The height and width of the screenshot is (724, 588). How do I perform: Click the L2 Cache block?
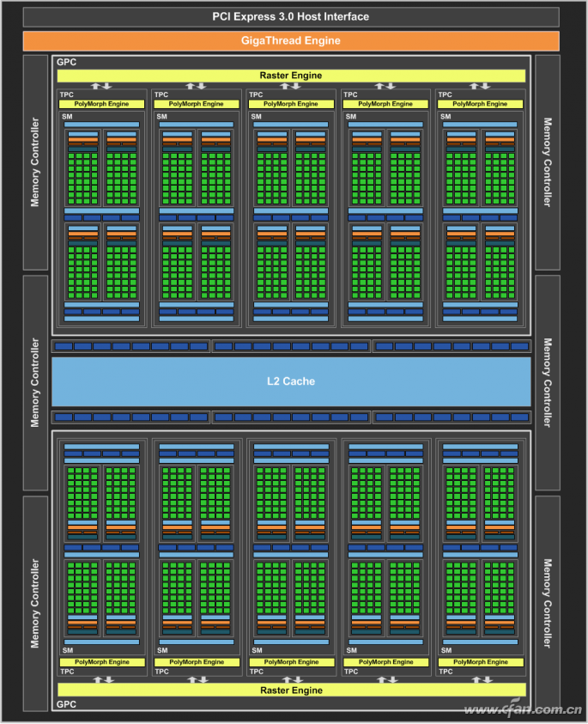pos(291,381)
